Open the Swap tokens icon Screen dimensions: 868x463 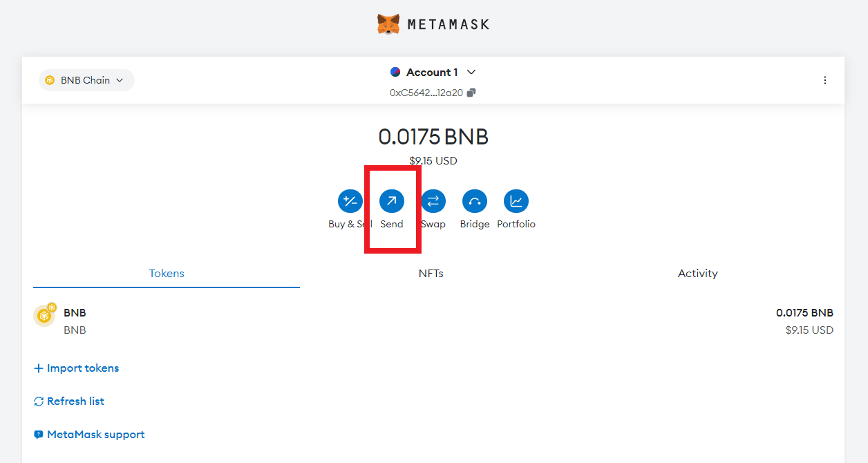tap(433, 201)
